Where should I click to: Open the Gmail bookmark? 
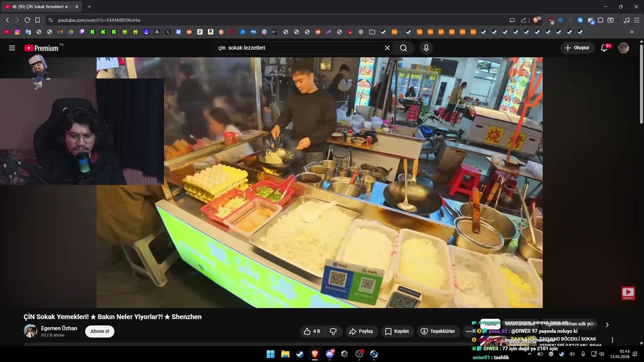(x=60, y=32)
